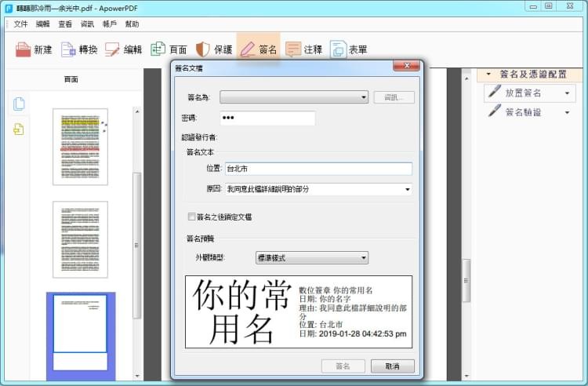Open the 資訊 menu
The width and height of the screenshot is (588, 386).
coord(87,24)
